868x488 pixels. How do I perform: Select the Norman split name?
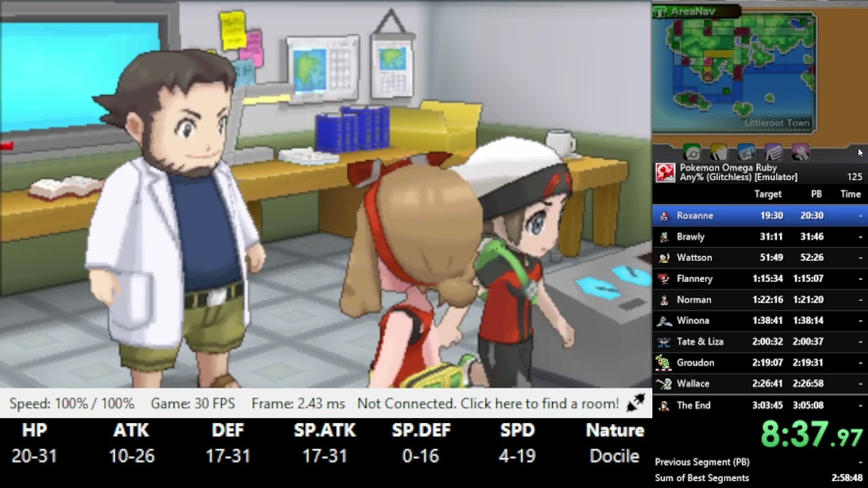[x=694, y=300]
